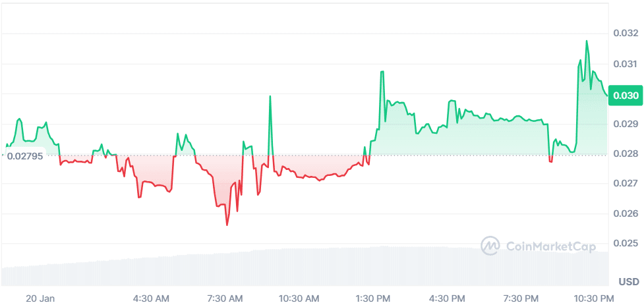
Task: Click the 0.029 price axis label
Action: click(x=624, y=124)
